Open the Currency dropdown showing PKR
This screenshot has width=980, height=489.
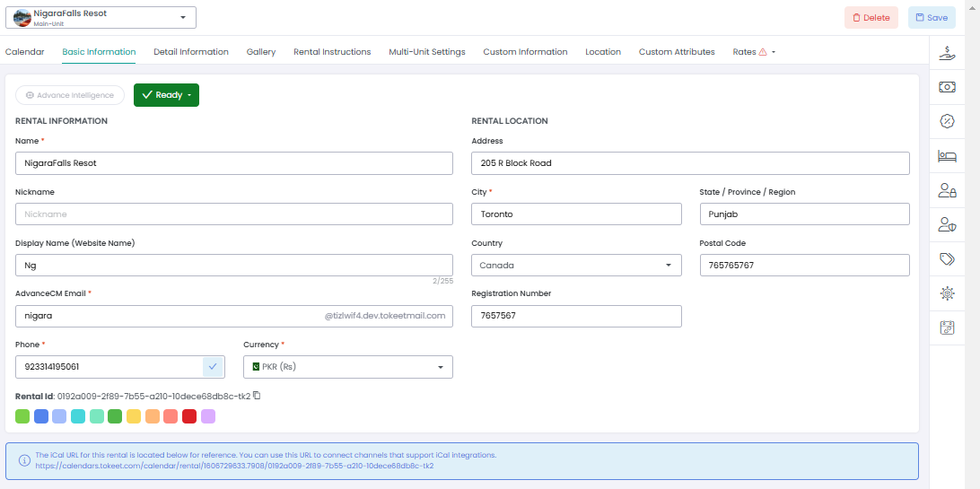pyautogui.click(x=347, y=367)
